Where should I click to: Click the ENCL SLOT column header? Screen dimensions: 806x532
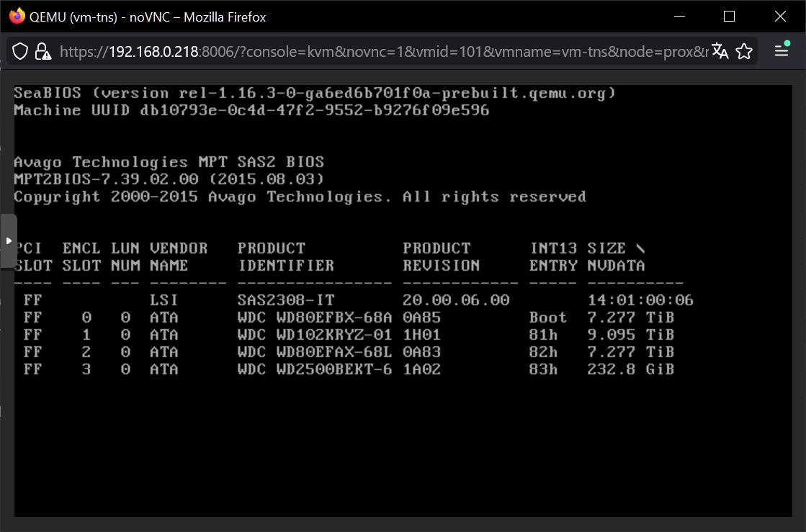click(81, 257)
